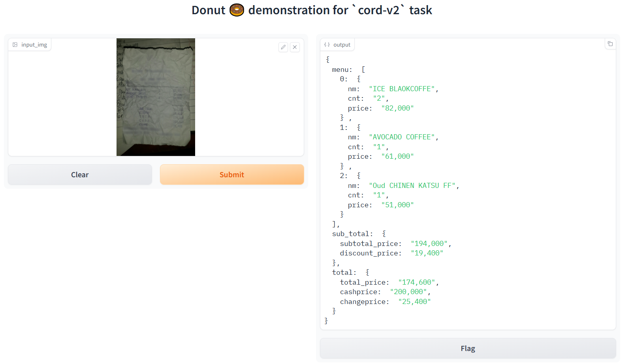Remove the uploaded image with X icon
Screen dimensions: 632x364
(295, 47)
